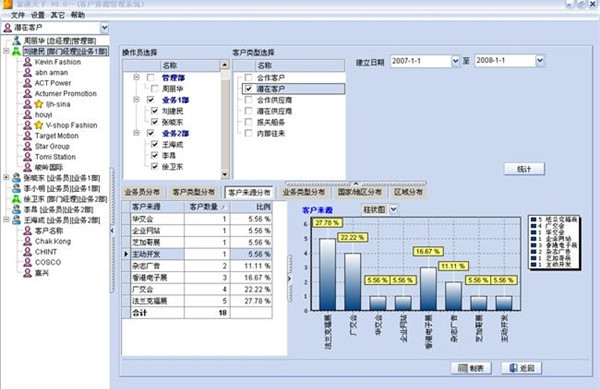
Task: Collapse the 管理部 group in operator list
Action: point(136,77)
